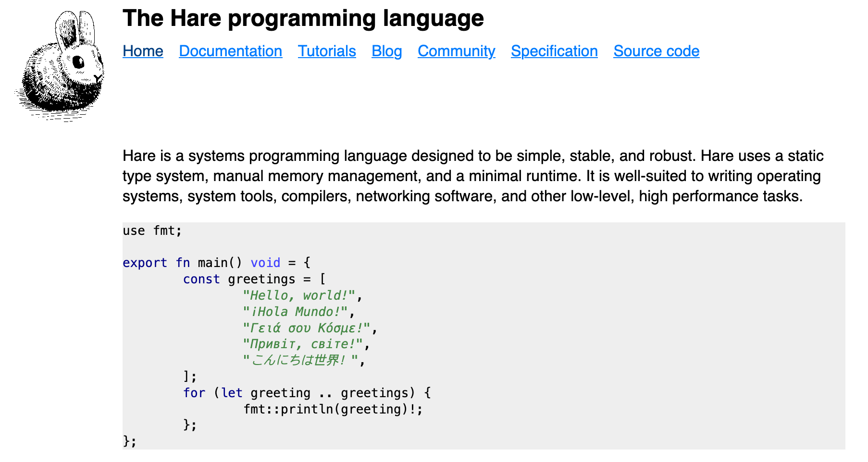
Task: Open the Community link
Action: tap(456, 51)
